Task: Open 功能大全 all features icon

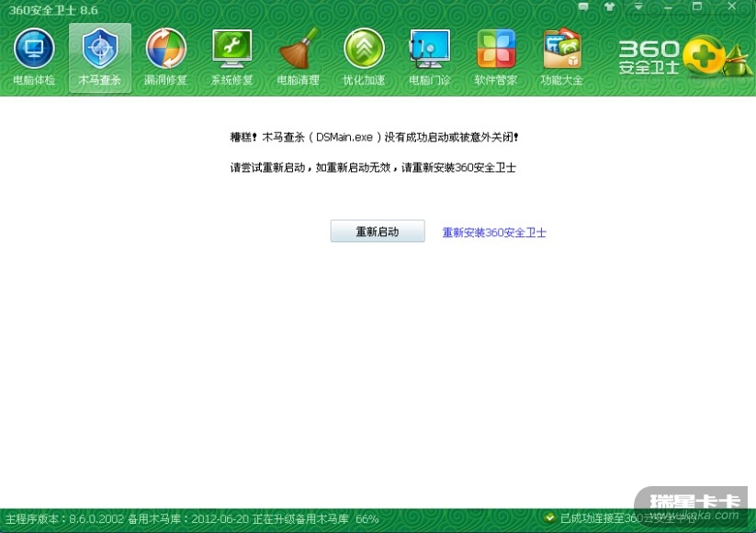Action: pos(561,57)
